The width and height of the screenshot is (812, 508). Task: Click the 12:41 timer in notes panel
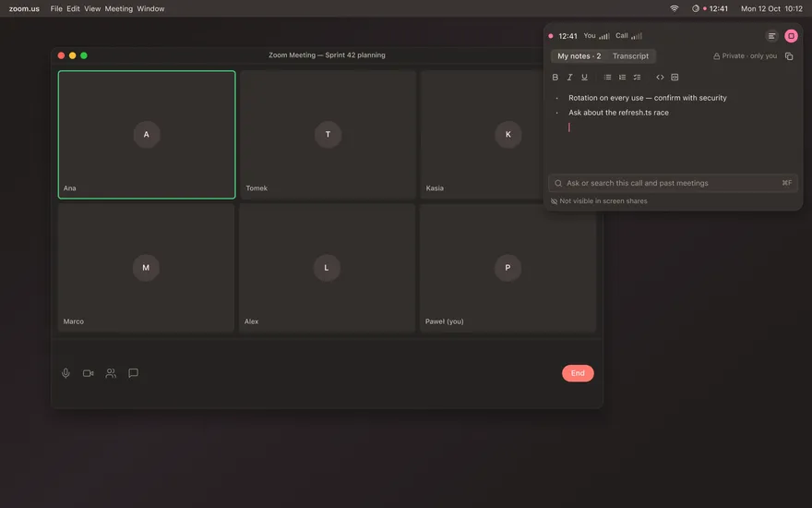pos(567,36)
